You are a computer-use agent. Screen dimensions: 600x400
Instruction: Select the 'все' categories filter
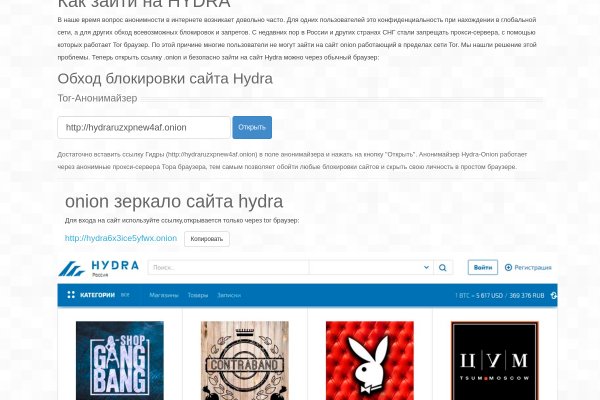point(126,295)
